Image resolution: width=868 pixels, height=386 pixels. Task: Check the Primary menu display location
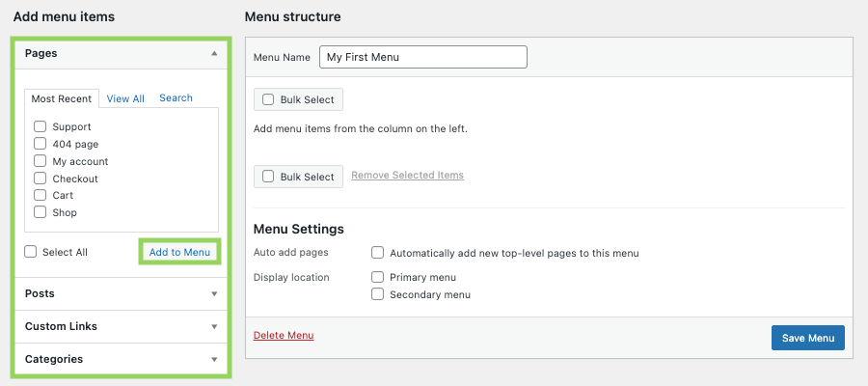point(378,277)
